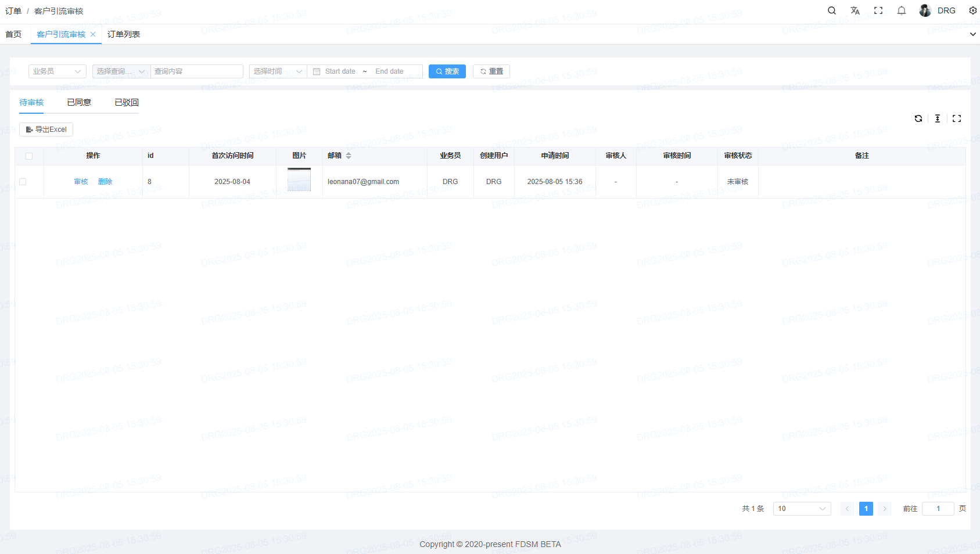
Task: Open the page size dropdown showing 10
Action: point(802,509)
